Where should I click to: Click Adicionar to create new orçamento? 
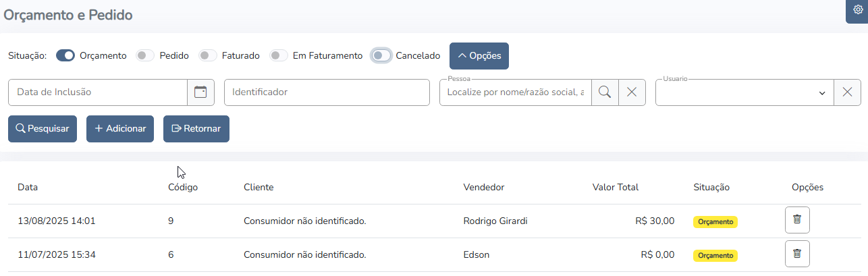click(120, 129)
